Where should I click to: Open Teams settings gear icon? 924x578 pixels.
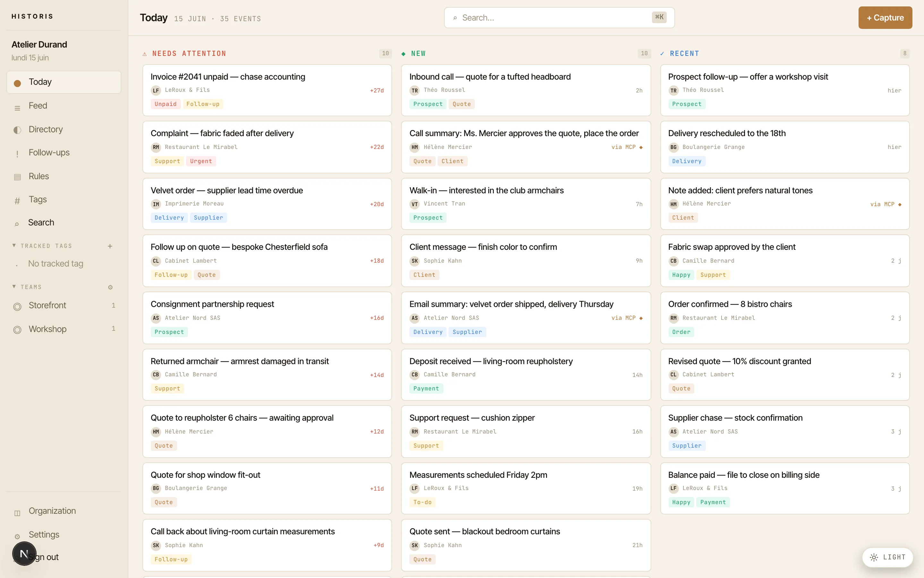(110, 287)
